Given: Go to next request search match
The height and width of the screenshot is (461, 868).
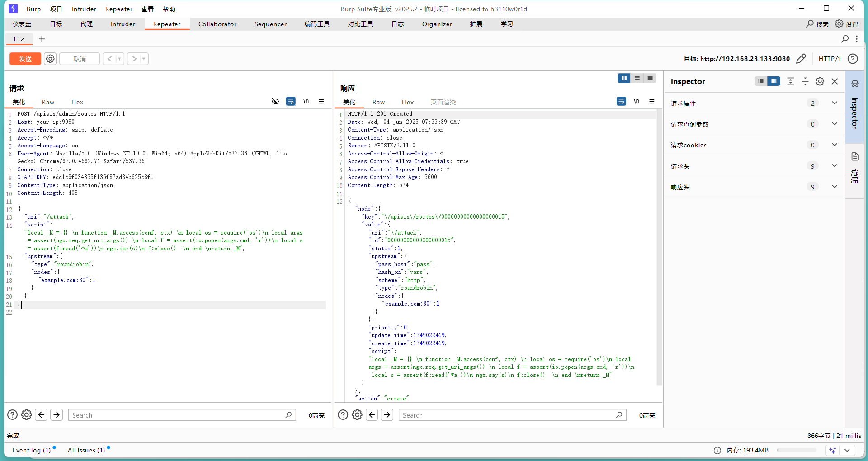Looking at the screenshot, I should (57, 414).
